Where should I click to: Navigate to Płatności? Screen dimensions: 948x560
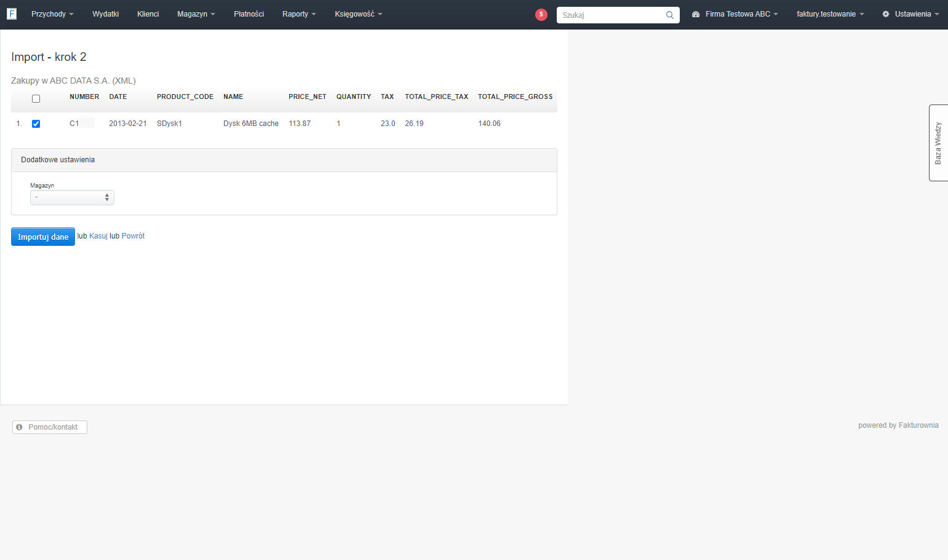[249, 14]
